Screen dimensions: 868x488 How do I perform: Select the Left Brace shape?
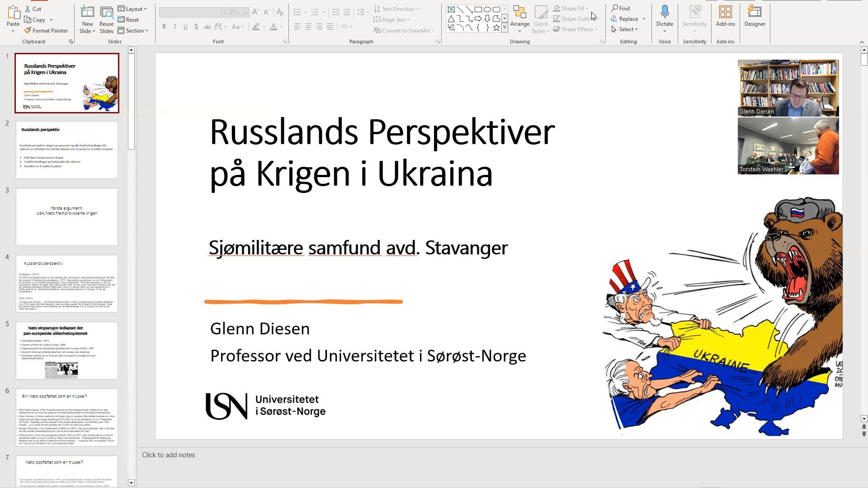pos(478,28)
